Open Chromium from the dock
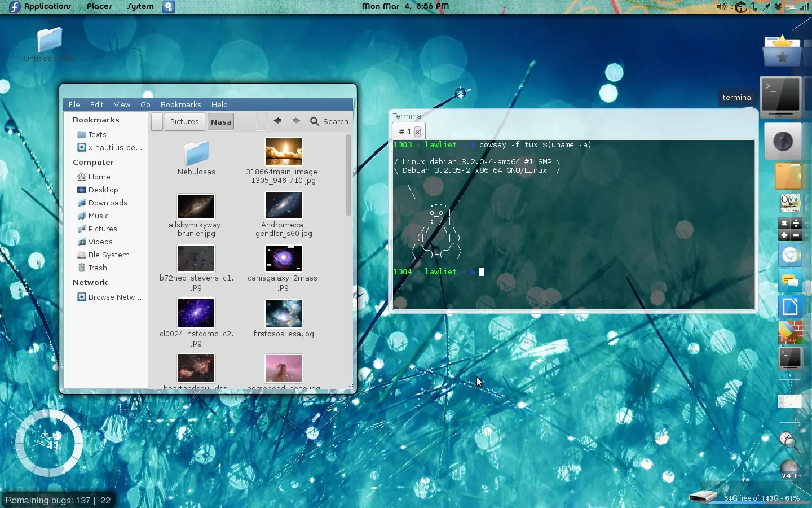812x508 pixels. click(789, 255)
